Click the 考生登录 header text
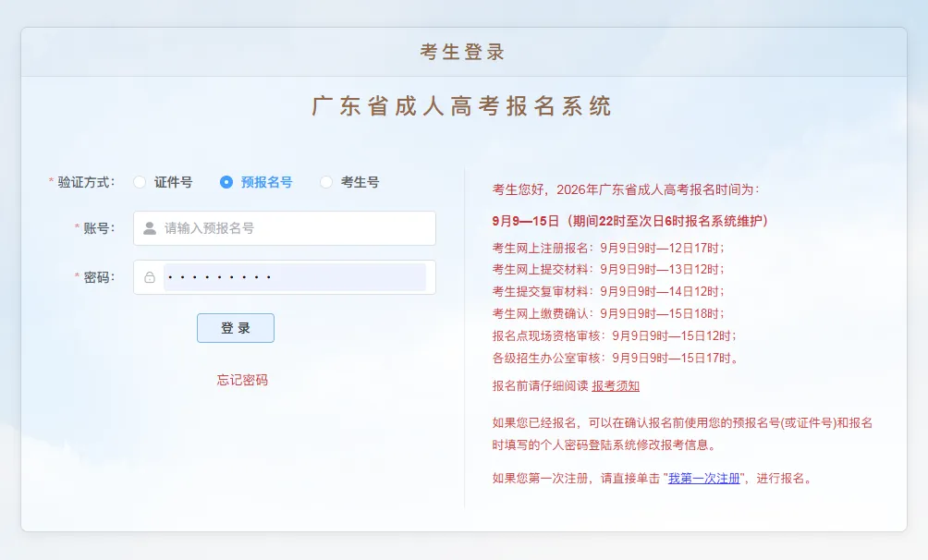928x560 pixels. pos(463,52)
